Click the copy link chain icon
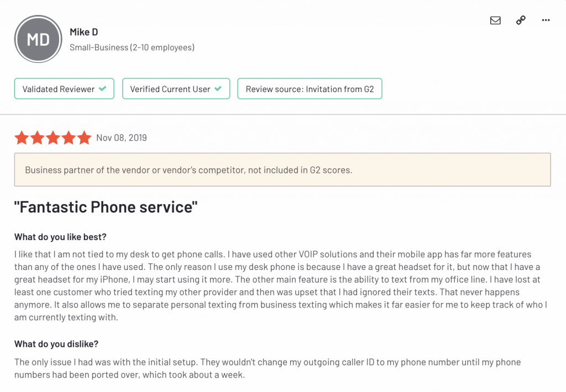The width and height of the screenshot is (566, 392). [521, 20]
